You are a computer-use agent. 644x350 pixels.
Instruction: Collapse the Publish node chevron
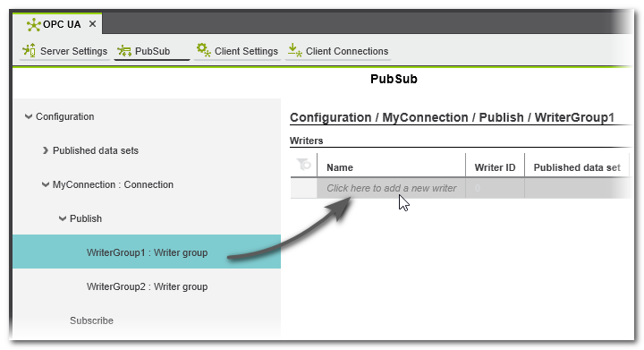[x=63, y=218]
